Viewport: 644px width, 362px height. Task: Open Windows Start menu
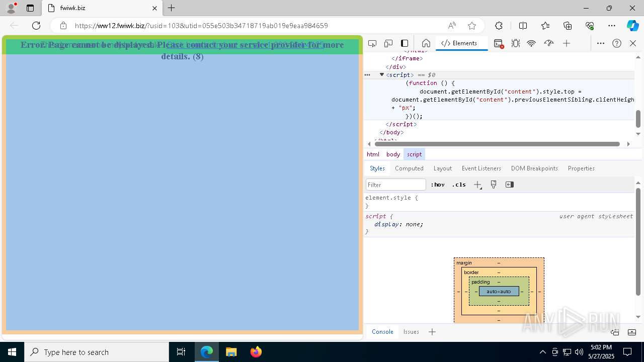[x=12, y=352]
